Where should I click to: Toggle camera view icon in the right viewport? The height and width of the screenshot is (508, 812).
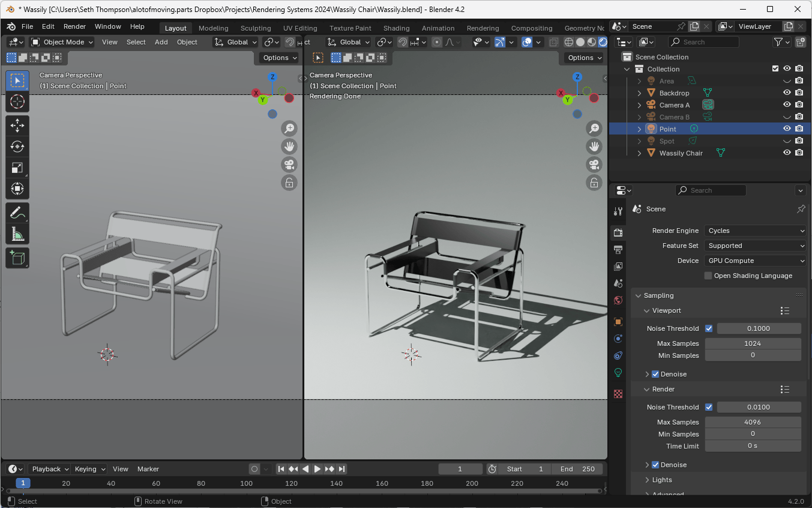click(x=594, y=165)
